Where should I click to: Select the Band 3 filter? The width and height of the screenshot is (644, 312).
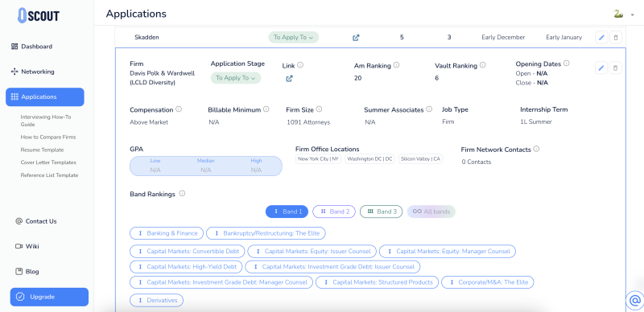click(381, 211)
